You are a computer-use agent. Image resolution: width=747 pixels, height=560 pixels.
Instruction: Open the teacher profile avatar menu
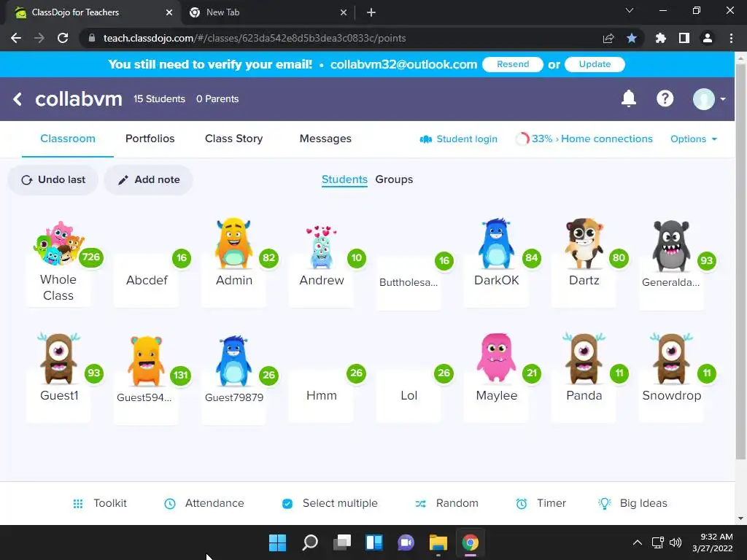click(708, 99)
